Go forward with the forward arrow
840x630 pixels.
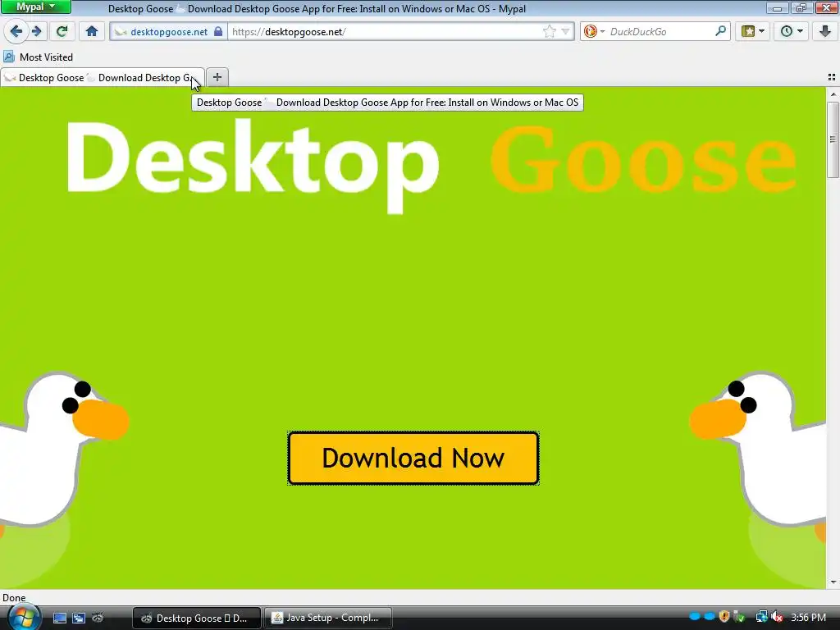click(37, 31)
